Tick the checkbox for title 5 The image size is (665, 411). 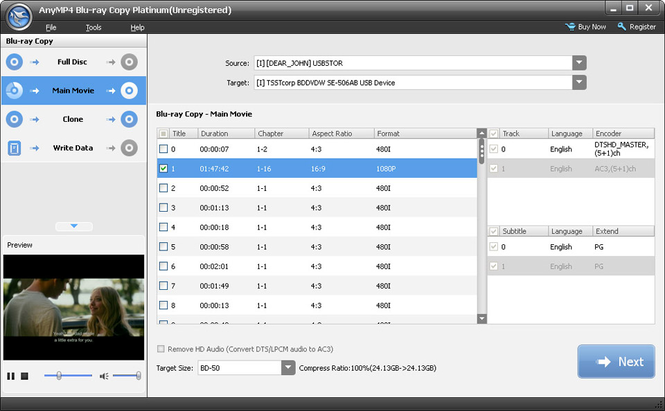(x=163, y=246)
